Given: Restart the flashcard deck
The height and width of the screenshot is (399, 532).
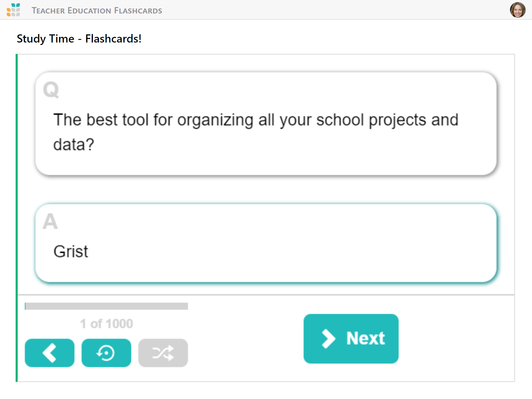Looking at the screenshot, I should point(106,353).
